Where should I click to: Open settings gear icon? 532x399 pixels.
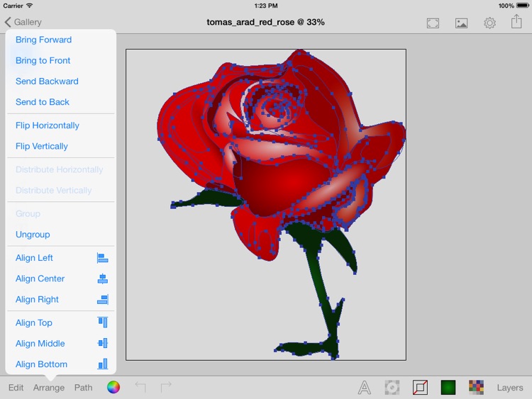(489, 23)
